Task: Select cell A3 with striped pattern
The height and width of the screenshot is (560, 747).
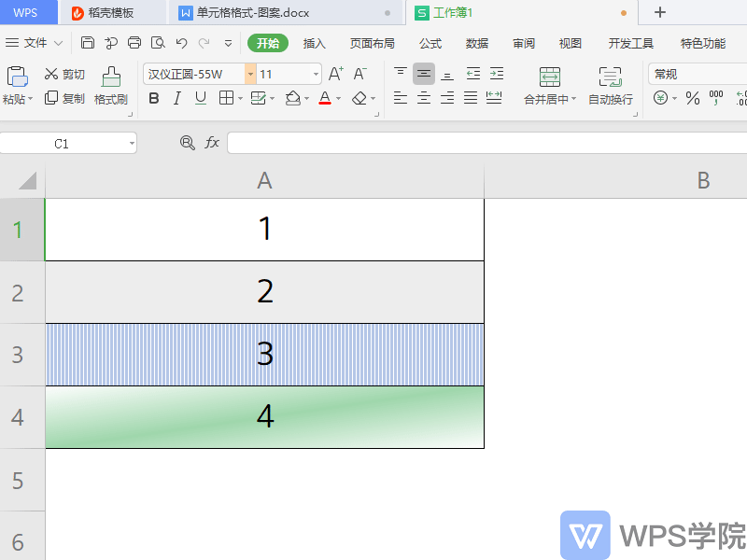Action: tap(264, 355)
